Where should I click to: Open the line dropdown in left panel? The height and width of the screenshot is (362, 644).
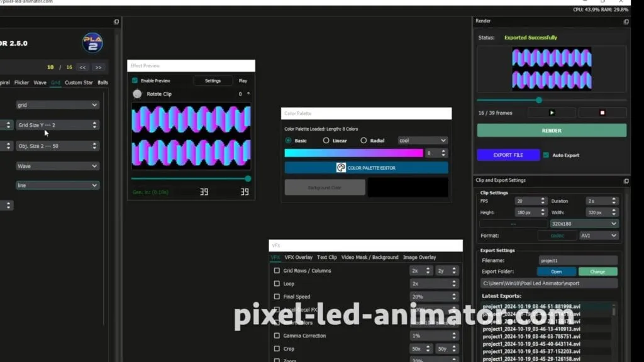coord(57,185)
